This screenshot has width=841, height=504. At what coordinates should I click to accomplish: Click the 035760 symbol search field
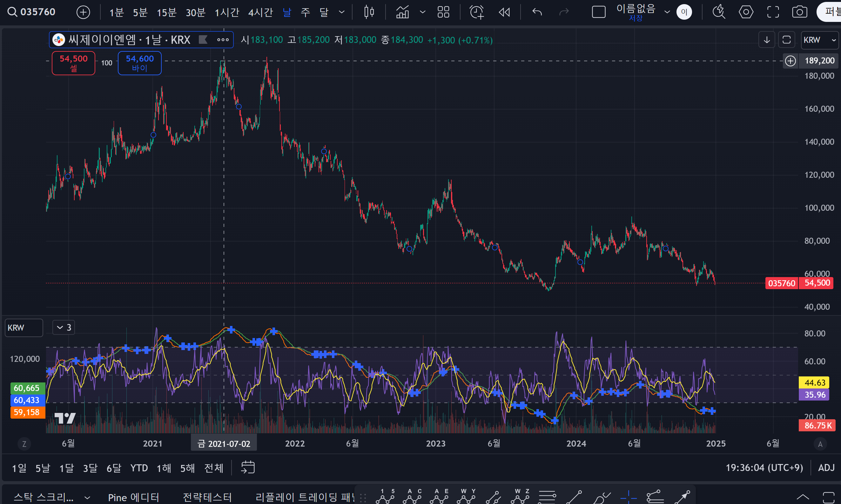click(37, 12)
